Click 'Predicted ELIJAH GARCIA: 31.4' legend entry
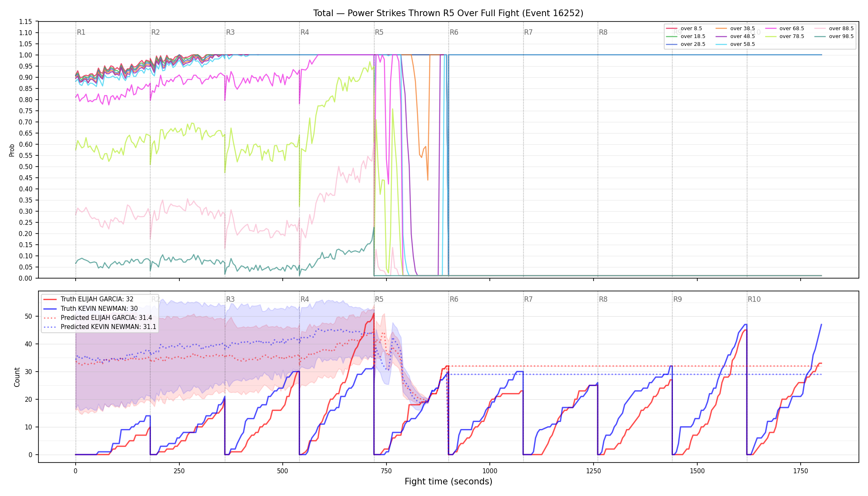This screenshot has height=496, width=868. [98, 318]
